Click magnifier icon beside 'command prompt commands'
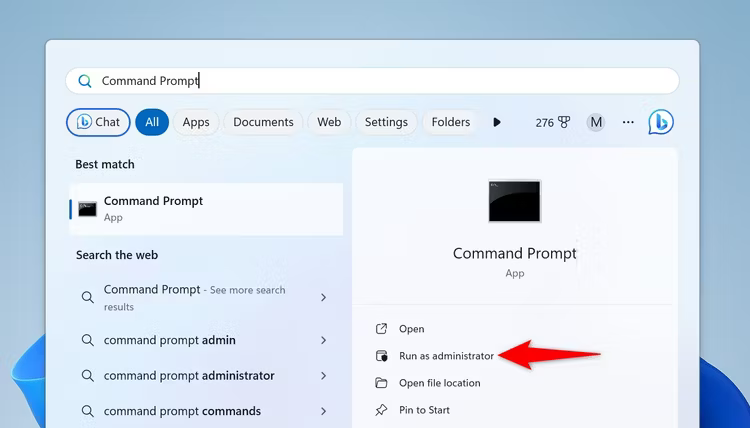 coord(88,411)
